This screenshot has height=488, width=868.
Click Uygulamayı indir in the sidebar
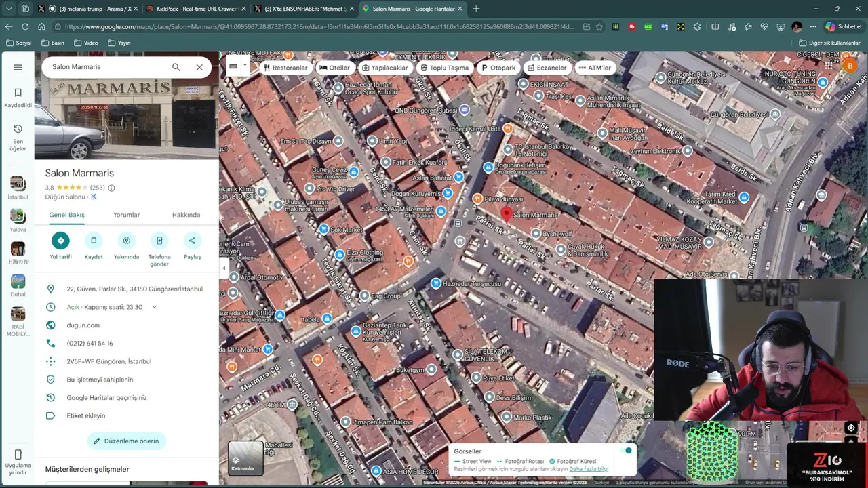18,464
